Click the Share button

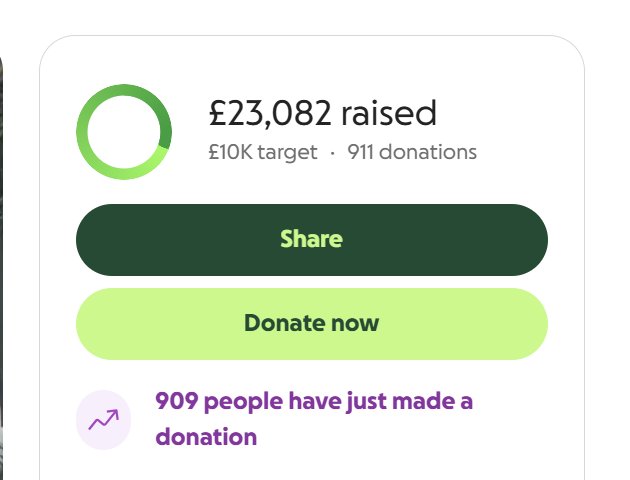(311, 240)
